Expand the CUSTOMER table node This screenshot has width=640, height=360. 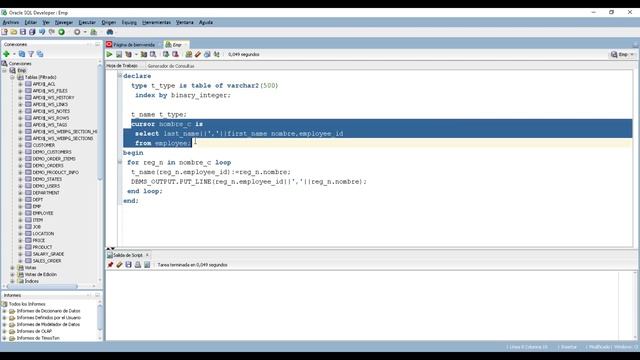(20, 145)
